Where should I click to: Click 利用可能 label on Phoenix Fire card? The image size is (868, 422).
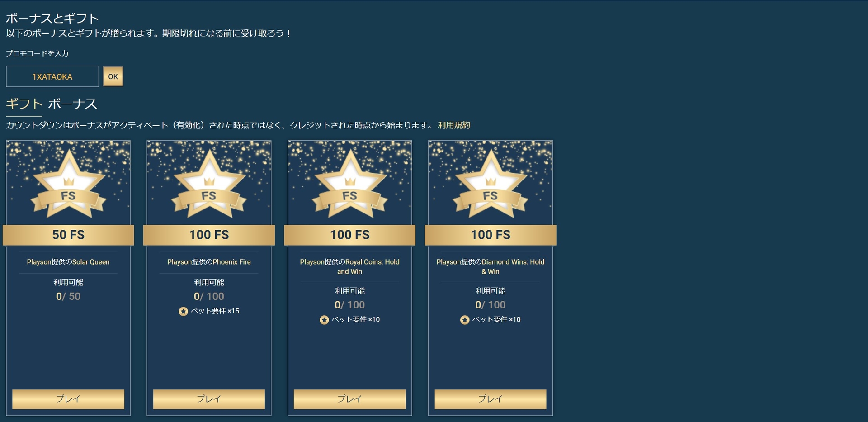(x=209, y=282)
